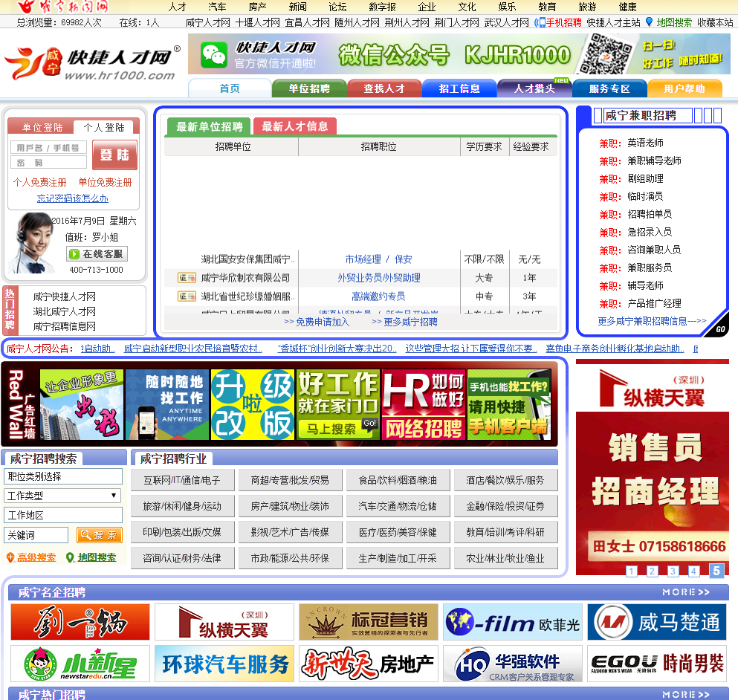The image size is (738, 700).
Task: Open the 医疗/医药/美容/保健 industry
Action: pos(398,532)
